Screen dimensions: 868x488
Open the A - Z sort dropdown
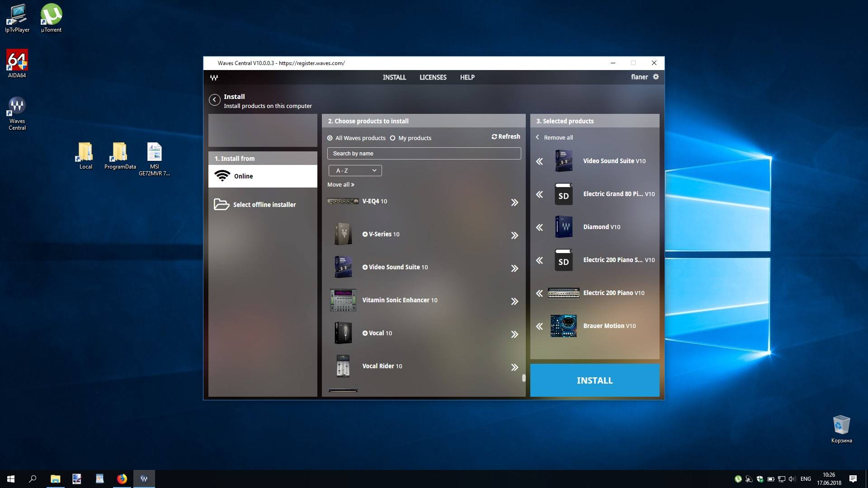point(355,170)
